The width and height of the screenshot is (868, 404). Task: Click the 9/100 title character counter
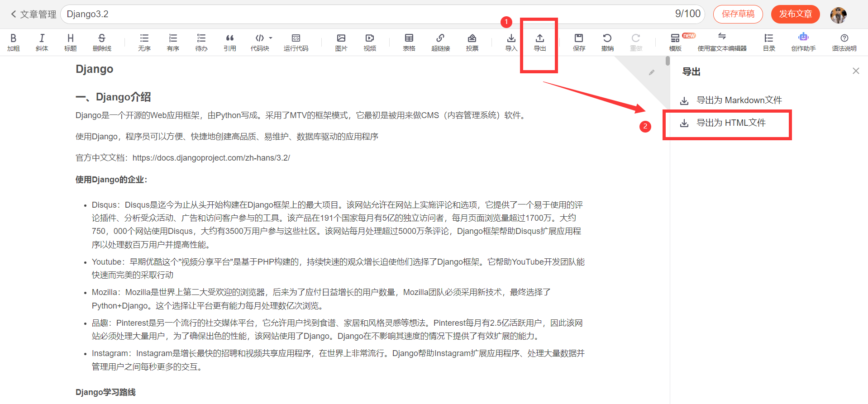pos(687,14)
